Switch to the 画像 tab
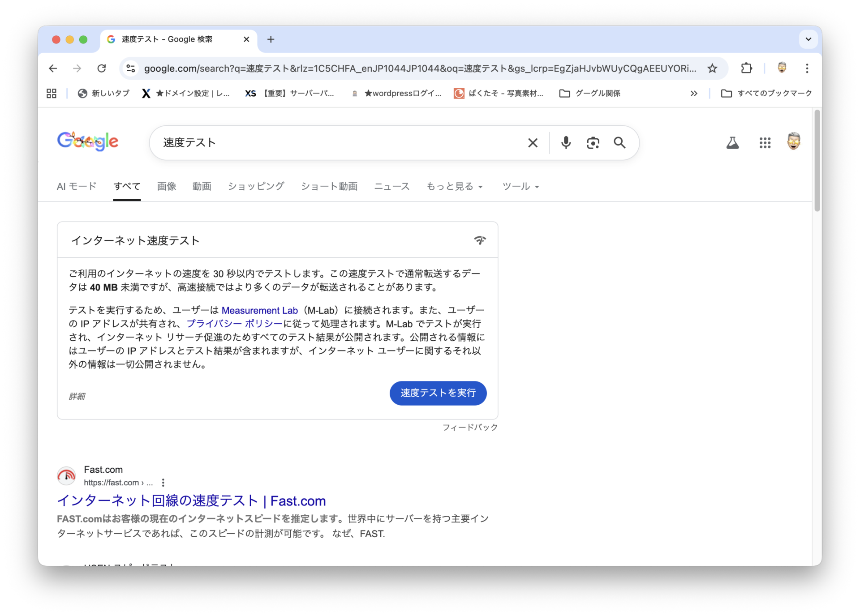 click(167, 186)
